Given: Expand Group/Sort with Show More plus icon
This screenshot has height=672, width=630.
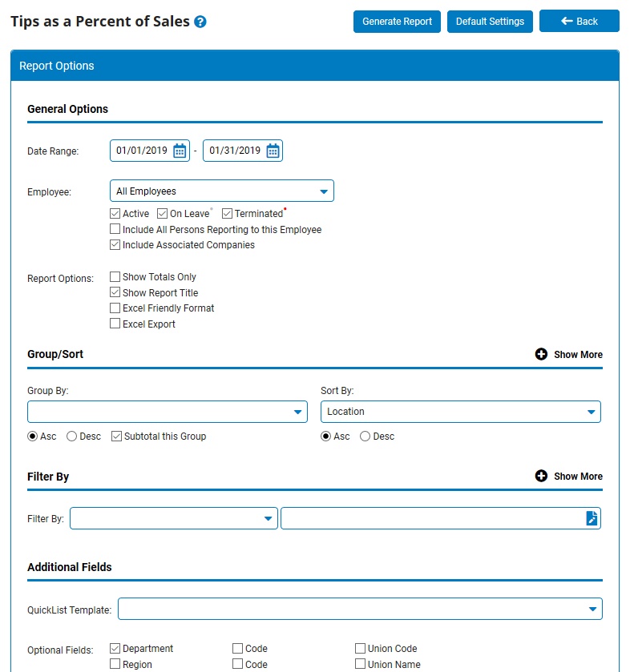Looking at the screenshot, I should [542, 354].
